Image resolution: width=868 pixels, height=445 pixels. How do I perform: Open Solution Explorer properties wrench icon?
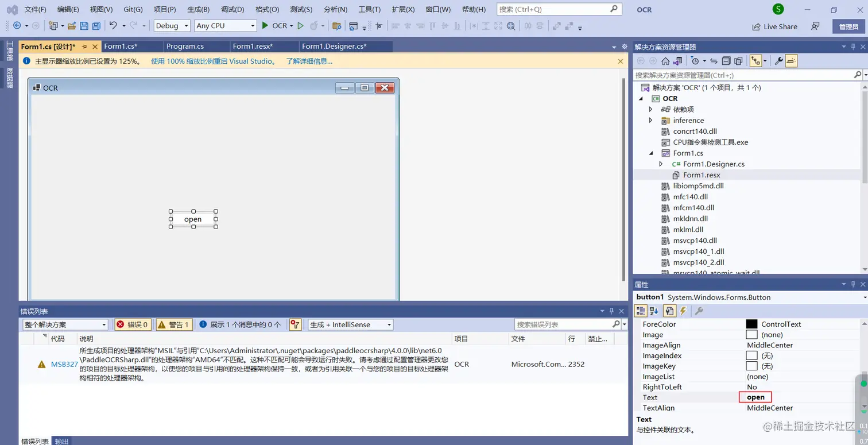[x=779, y=61]
